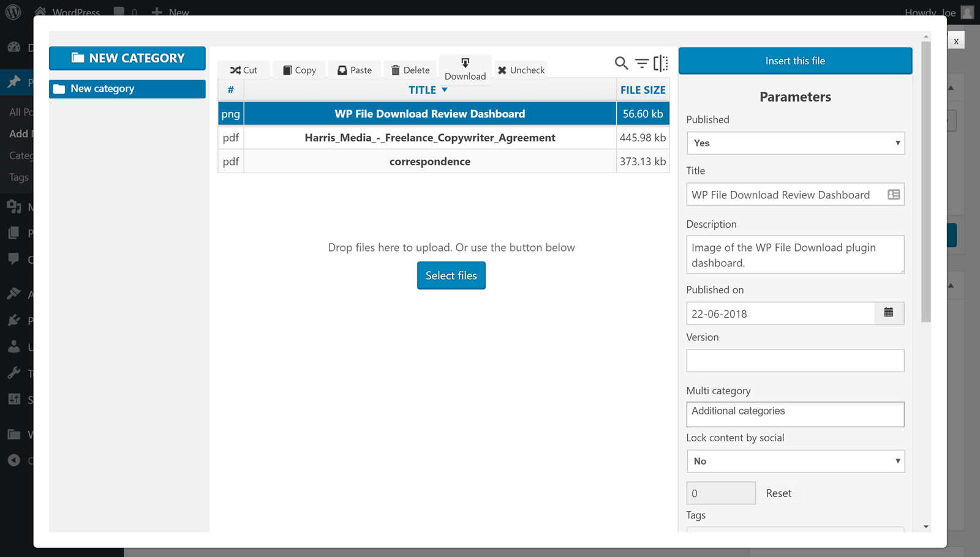Viewport: 980px width, 557px height.
Task: Click the Dashboard gauge icon in sidebar
Action: coord(14,47)
